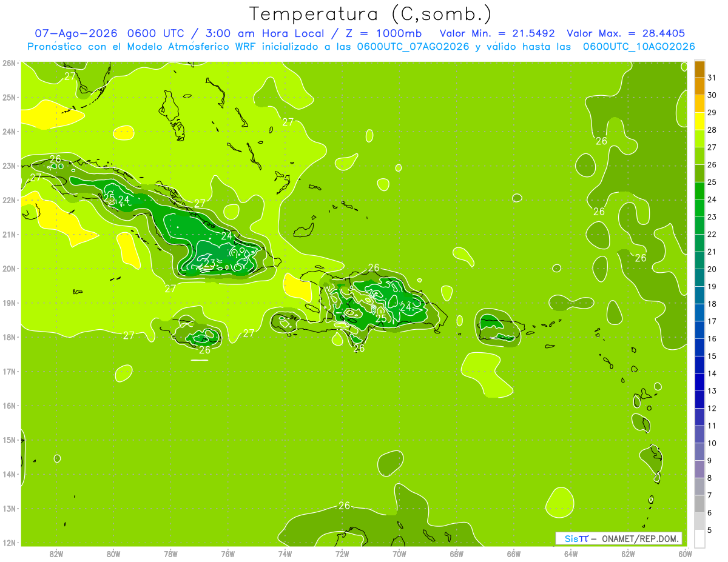
Task: Click the valid-until time '0600UTC_10AGO2026'
Action: click(x=639, y=47)
